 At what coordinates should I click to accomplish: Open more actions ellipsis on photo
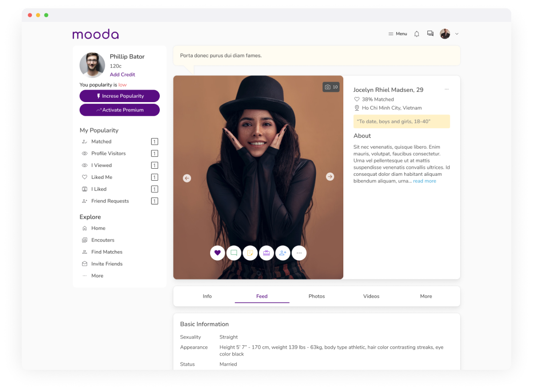tap(299, 253)
